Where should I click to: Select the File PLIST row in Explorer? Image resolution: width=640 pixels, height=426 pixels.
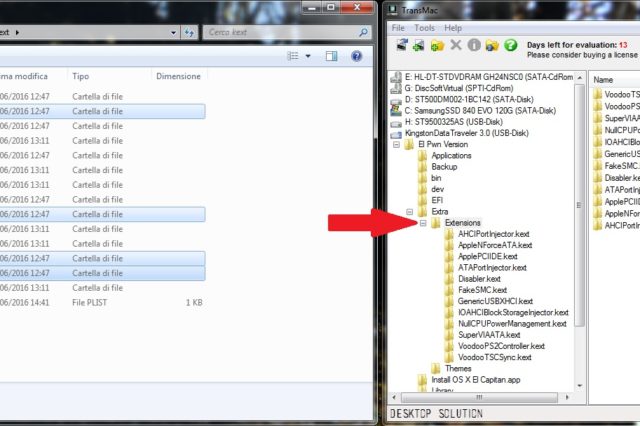[x=102, y=303]
